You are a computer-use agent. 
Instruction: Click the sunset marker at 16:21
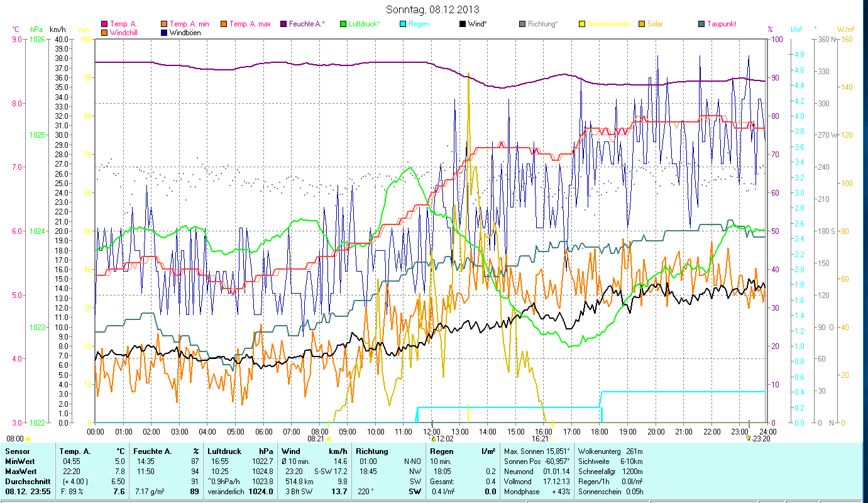(x=552, y=438)
